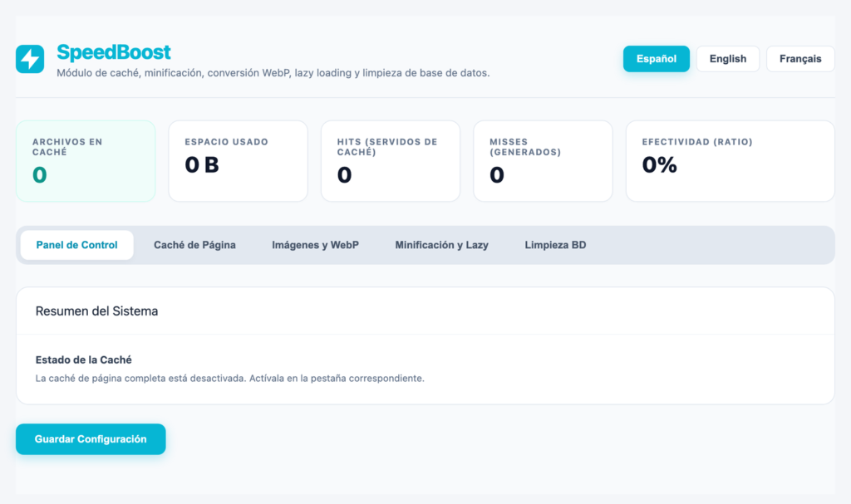Click the Misses (Generados) card
Viewport: 851px width, 504px height.
pos(544,161)
